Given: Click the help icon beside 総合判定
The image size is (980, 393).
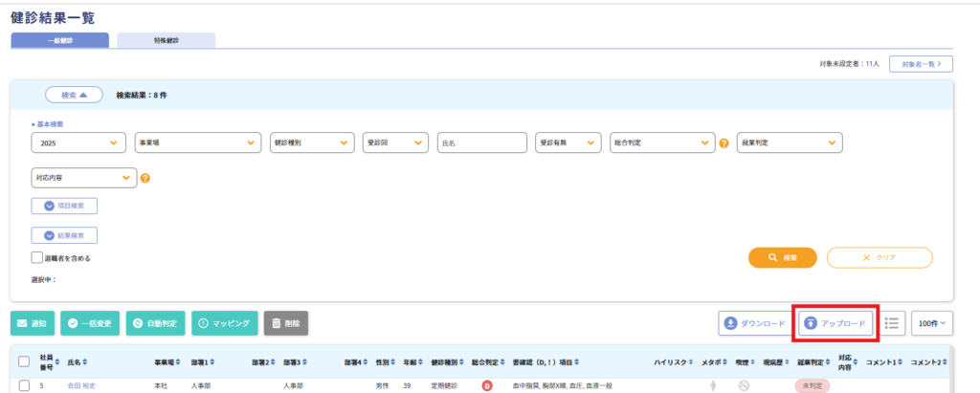Looking at the screenshot, I should click(724, 143).
